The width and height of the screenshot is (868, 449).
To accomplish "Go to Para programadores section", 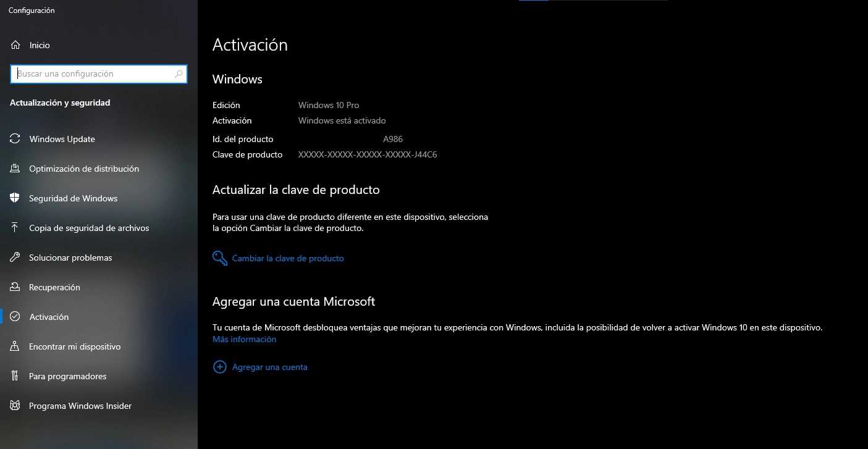I will (x=99, y=376).
